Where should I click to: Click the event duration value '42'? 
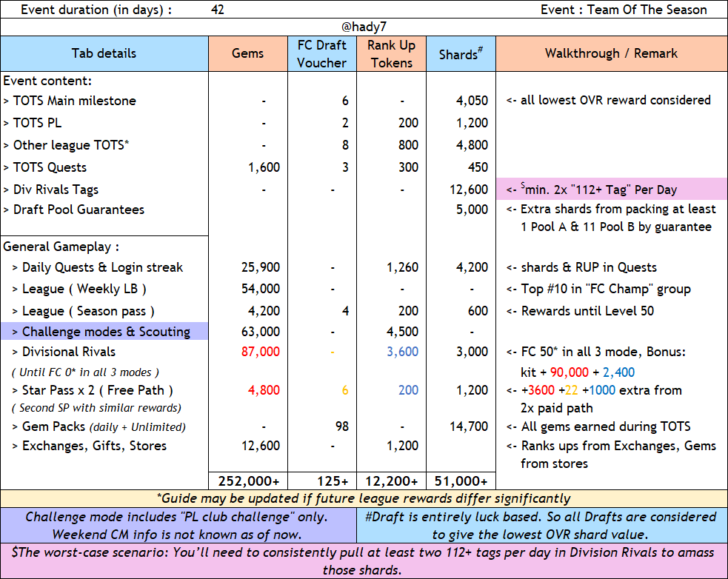click(x=217, y=10)
